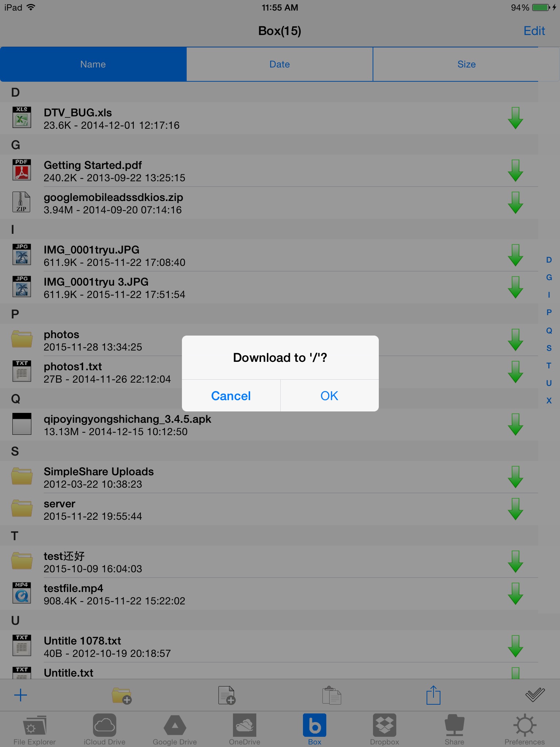The width and height of the screenshot is (560, 747).
Task: Sort files by Date
Action: click(280, 64)
